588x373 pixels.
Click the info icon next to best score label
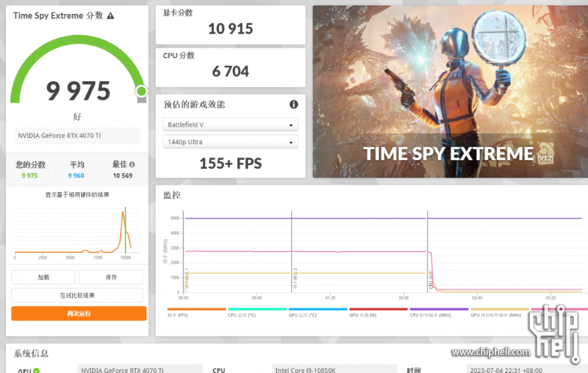click(x=132, y=164)
